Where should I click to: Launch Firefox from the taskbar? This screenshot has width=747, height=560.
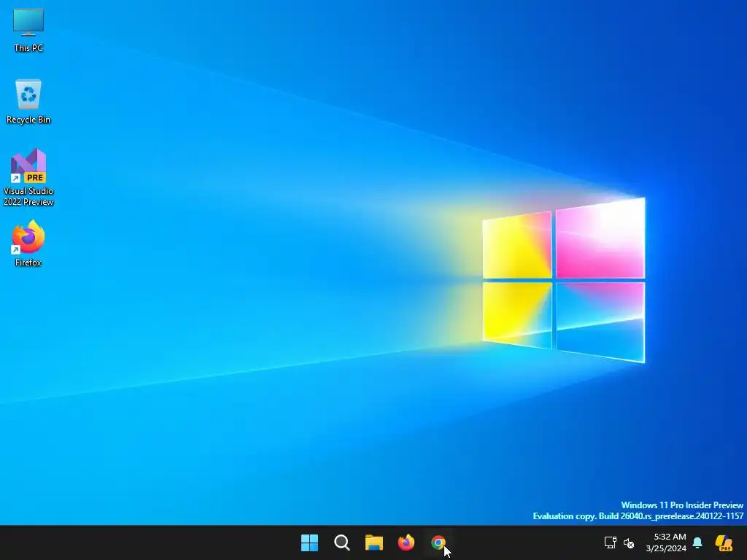(x=406, y=542)
